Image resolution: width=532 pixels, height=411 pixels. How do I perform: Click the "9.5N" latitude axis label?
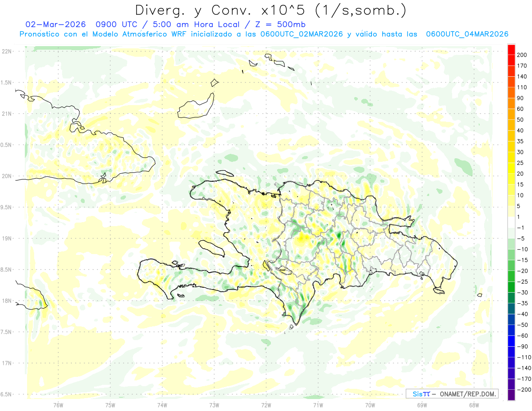click(6, 207)
